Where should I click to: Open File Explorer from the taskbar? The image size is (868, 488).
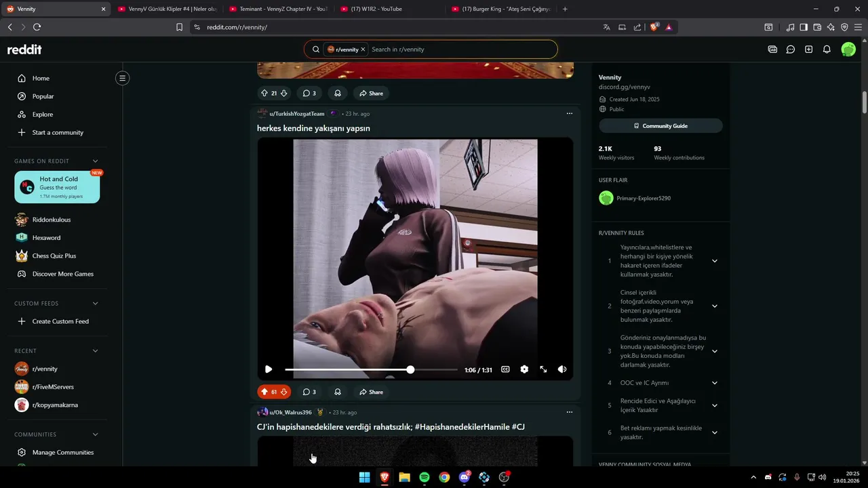tap(404, 477)
